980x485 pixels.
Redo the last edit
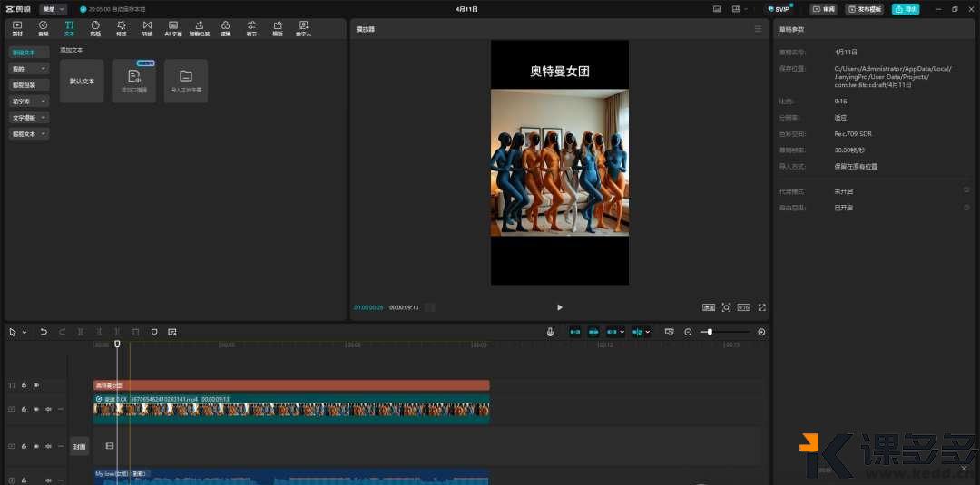(x=62, y=332)
